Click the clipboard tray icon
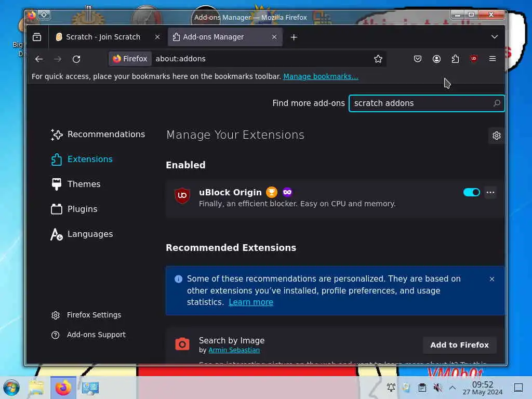532x399 pixels. [422, 387]
